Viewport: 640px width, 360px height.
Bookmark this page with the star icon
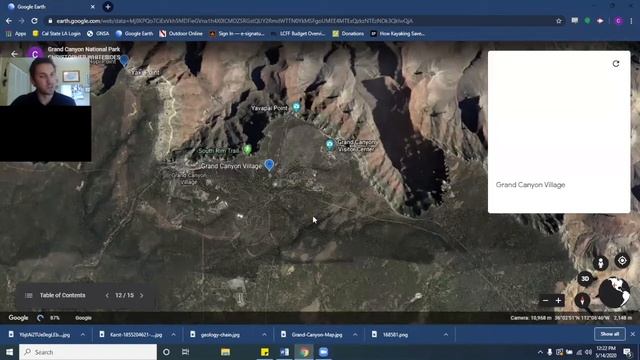558,21
